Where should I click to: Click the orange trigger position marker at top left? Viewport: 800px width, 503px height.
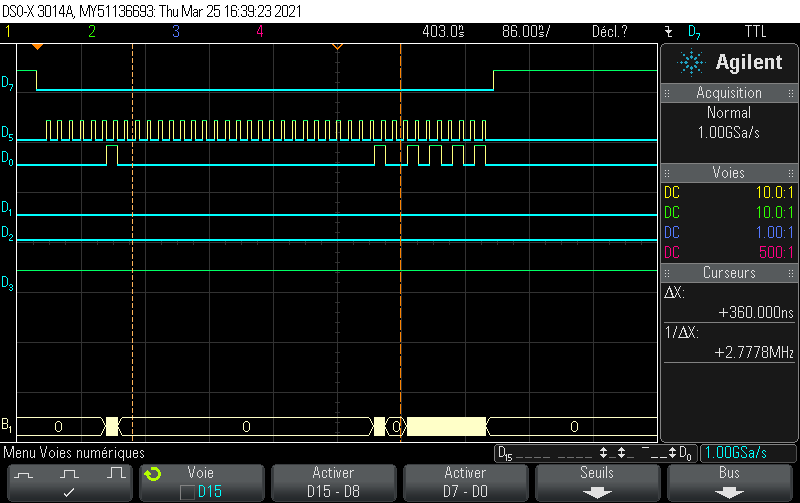[37, 47]
